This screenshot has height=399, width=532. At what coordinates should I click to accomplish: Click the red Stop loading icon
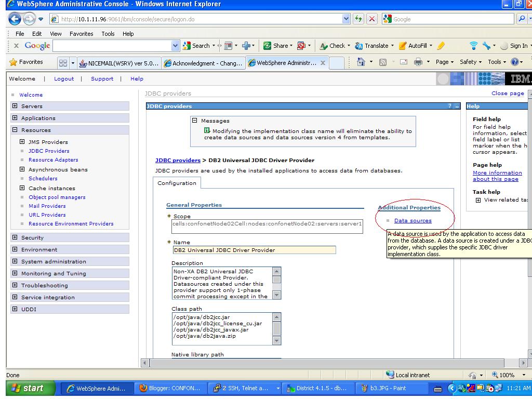coord(372,19)
